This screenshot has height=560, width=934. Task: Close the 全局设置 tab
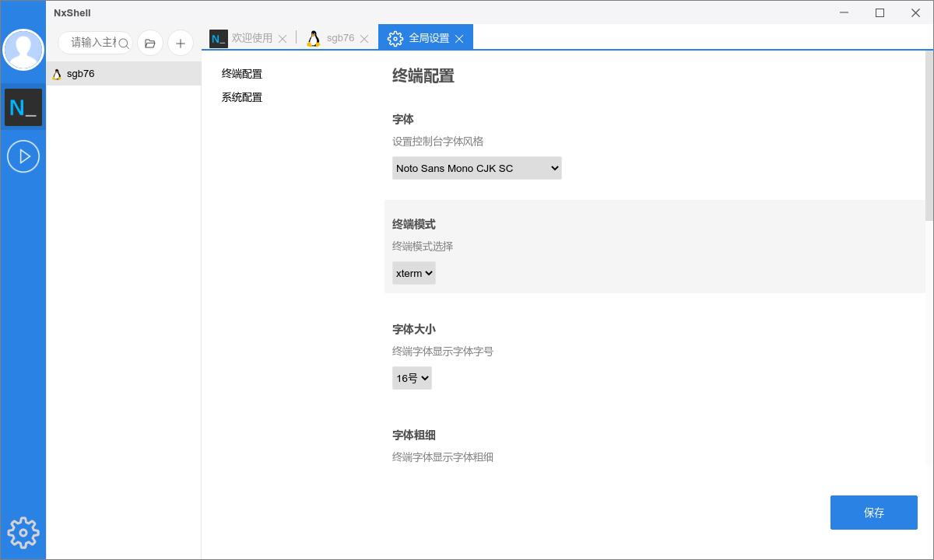[460, 39]
